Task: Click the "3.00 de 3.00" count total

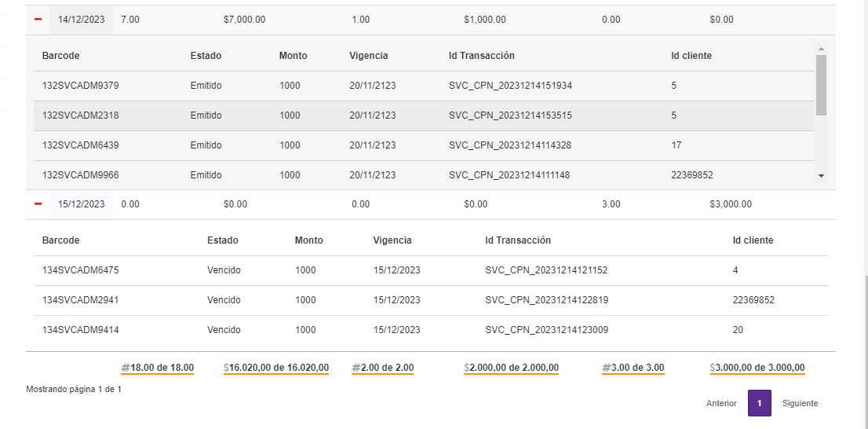Action: tap(633, 368)
